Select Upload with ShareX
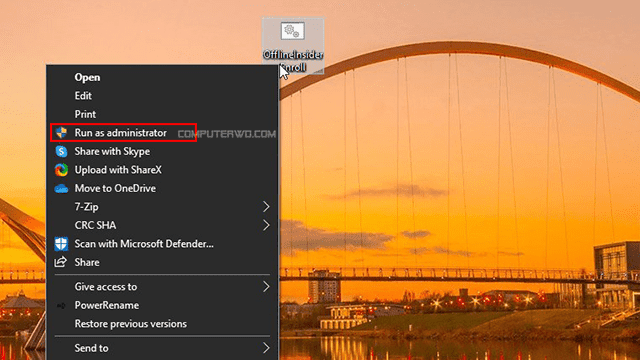The image size is (640, 360). [x=162, y=170]
